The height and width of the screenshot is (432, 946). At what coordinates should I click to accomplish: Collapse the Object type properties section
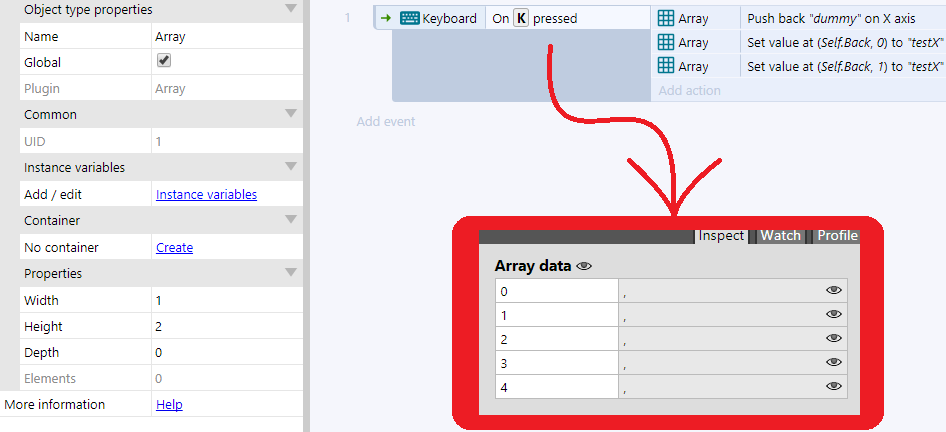click(x=291, y=8)
